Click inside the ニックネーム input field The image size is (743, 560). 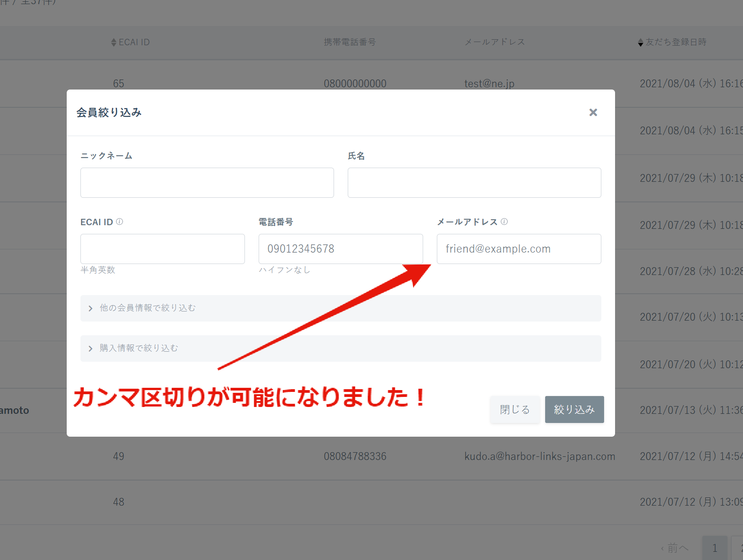click(207, 183)
